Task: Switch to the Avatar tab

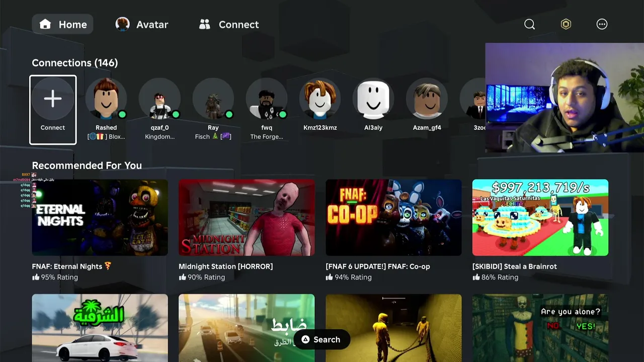Action: point(142,24)
